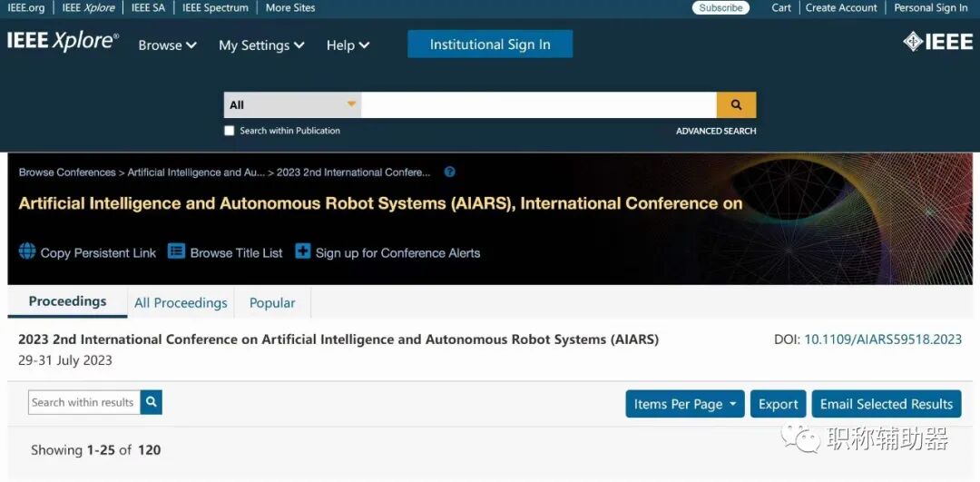Image resolution: width=980 pixels, height=482 pixels.
Task: Open IEEE.org site link
Action: [25, 7]
